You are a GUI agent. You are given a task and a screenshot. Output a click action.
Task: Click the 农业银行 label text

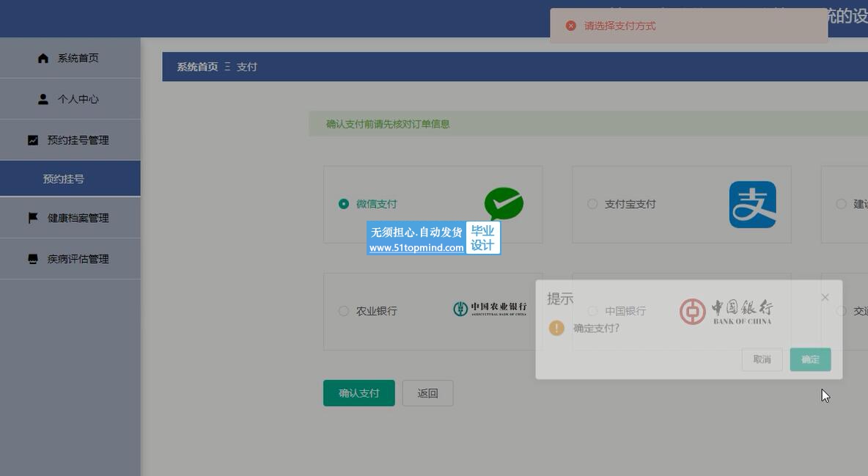pos(376,311)
